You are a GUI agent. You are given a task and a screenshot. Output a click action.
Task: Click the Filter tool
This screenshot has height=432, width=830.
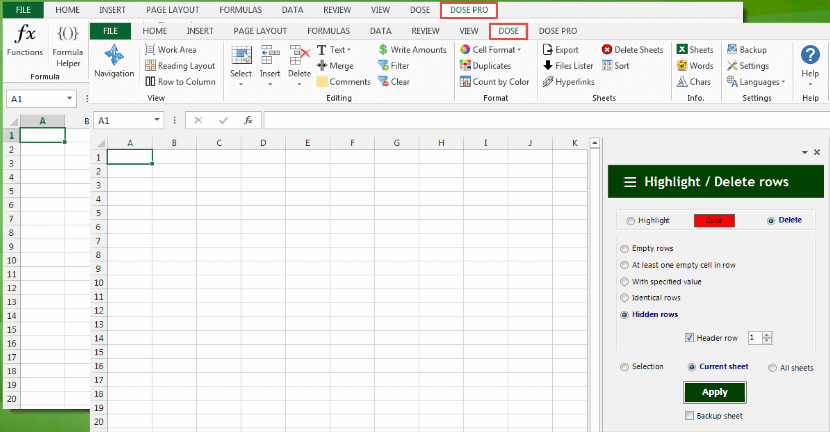393,66
